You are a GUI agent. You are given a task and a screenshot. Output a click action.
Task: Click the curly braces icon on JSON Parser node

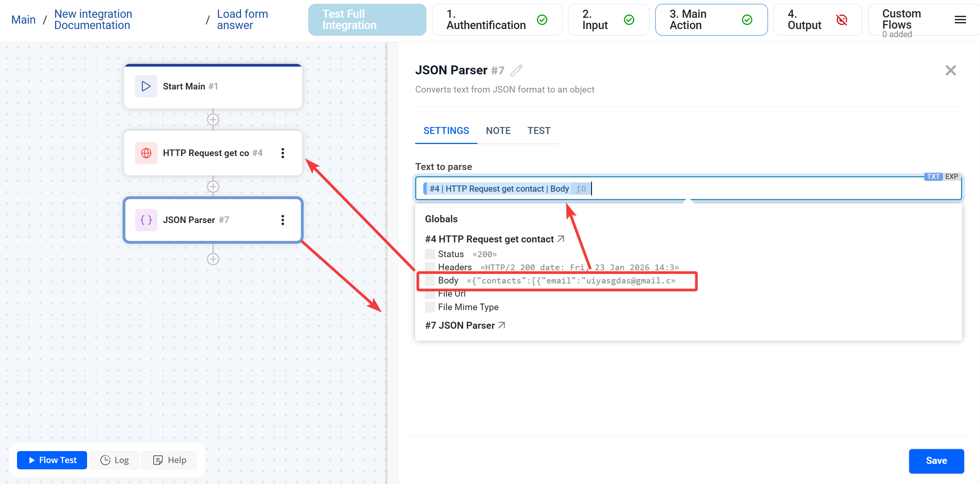pos(146,220)
